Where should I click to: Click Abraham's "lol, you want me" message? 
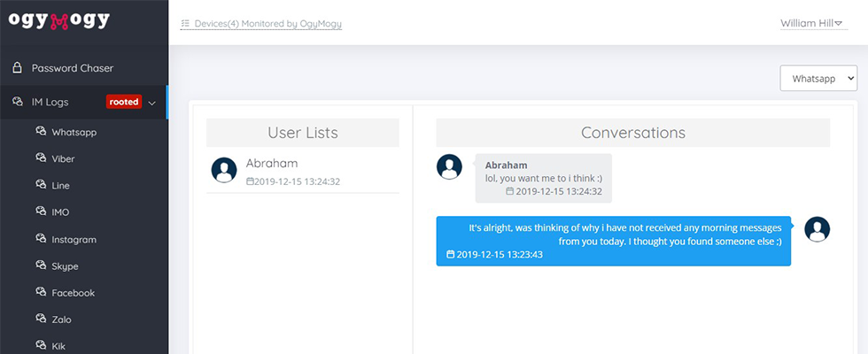coord(544,178)
